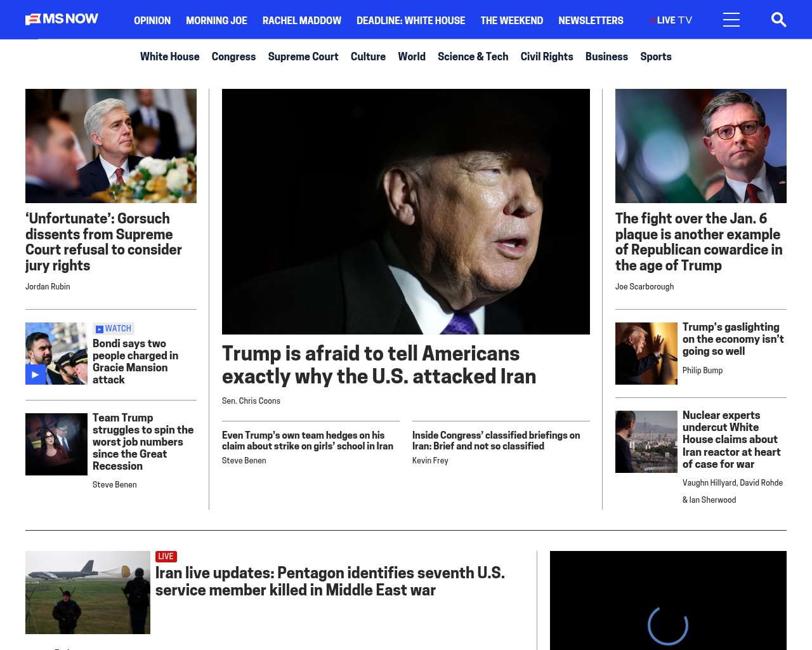
Task: Select the White House topic tab
Action: tap(169, 56)
